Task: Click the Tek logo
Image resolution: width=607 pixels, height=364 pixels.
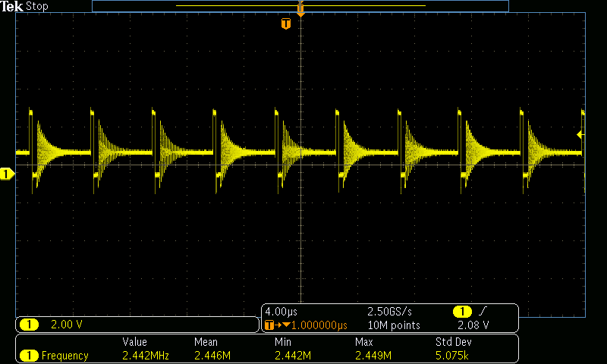Action: point(11,6)
